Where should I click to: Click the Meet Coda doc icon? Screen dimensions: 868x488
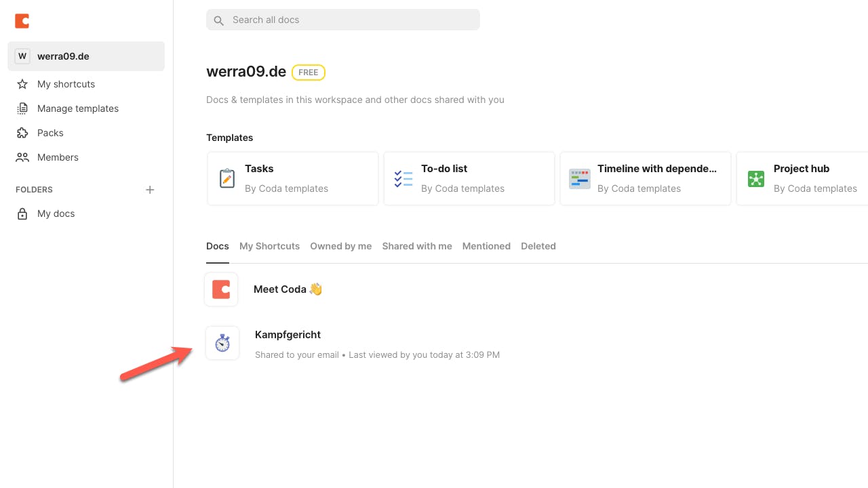[221, 289]
